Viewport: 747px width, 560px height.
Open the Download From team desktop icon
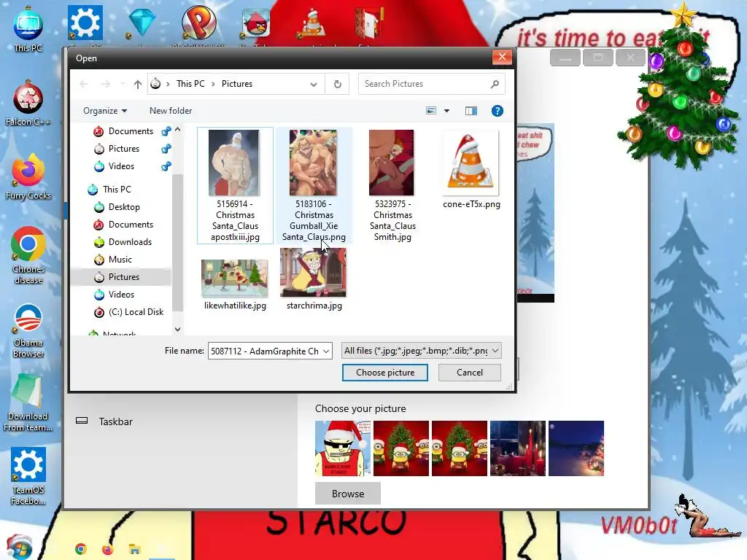click(x=28, y=402)
